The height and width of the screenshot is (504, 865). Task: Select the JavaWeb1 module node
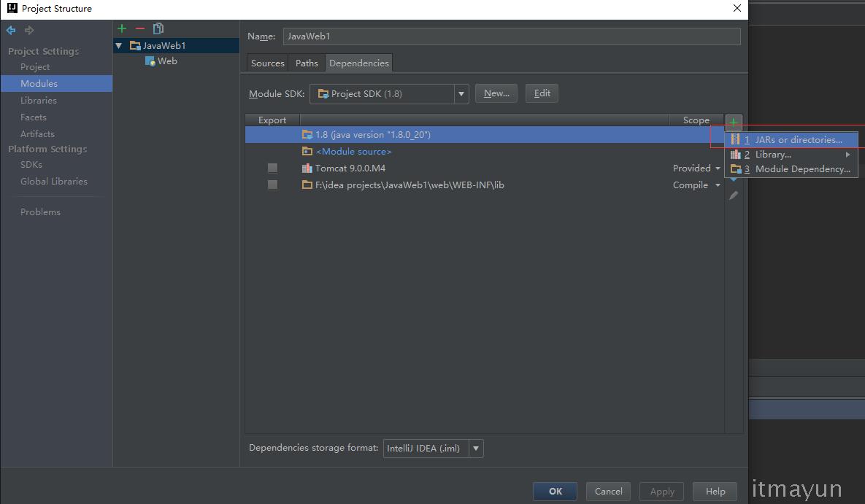(176, 46)
